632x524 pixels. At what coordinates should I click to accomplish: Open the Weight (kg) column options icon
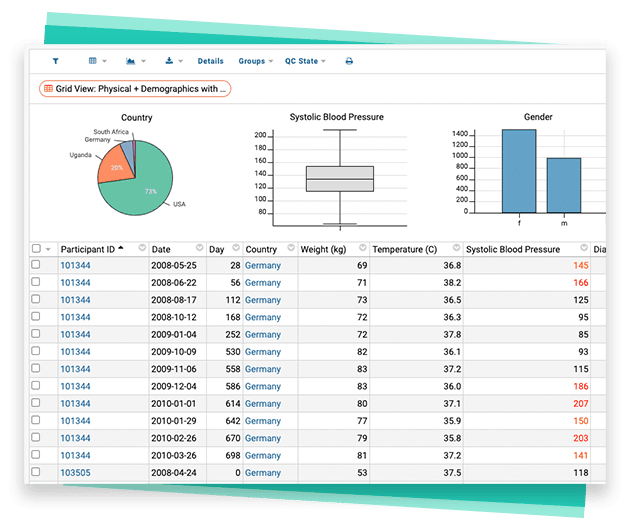point(360,249)
